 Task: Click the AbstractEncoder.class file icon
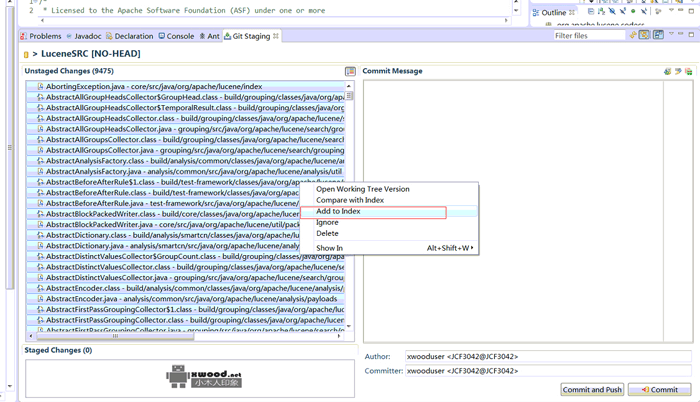click(41, 289)
